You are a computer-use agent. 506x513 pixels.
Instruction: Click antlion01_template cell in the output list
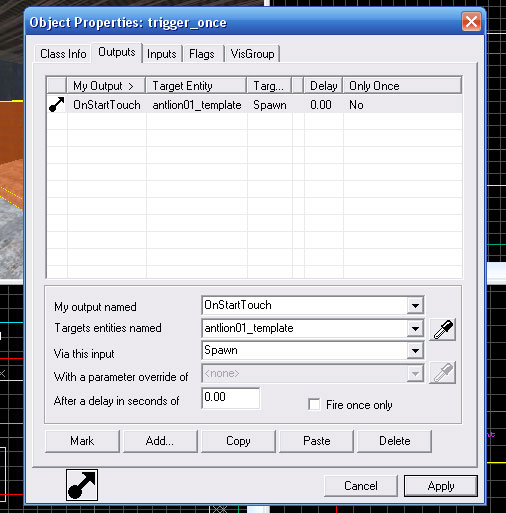pyautogui.click(x=197, y=105)
